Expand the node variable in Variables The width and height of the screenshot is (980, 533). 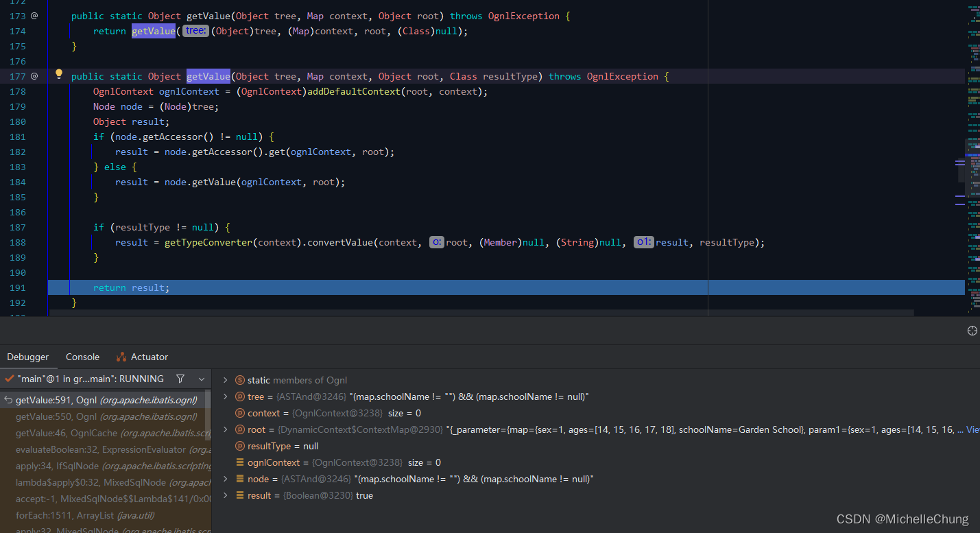[225, 479]
